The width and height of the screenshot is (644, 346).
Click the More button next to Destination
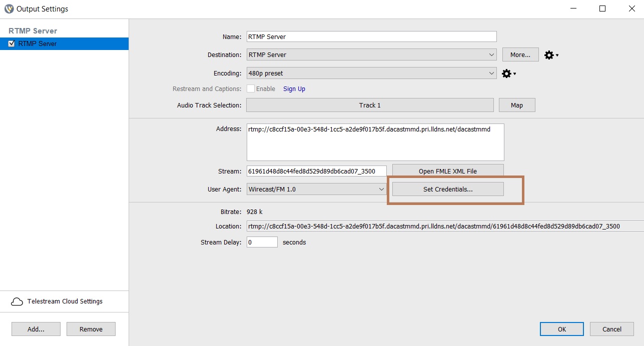click(520, 54)
